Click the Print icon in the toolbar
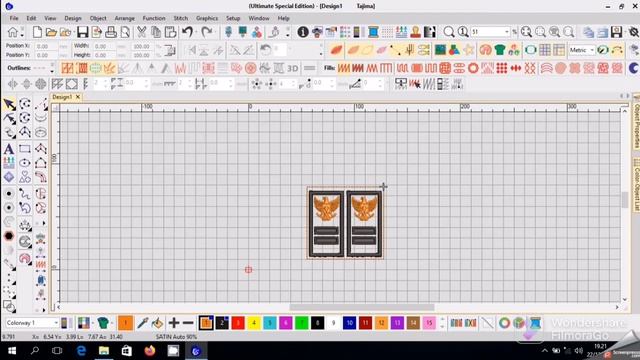The width and height of the screenshot is (640, 360). pos(111,32)
